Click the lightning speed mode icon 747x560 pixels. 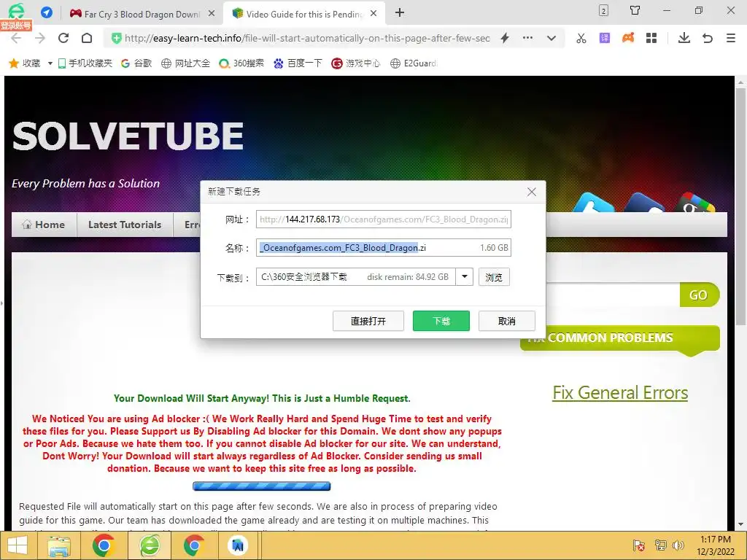point(505,38)
